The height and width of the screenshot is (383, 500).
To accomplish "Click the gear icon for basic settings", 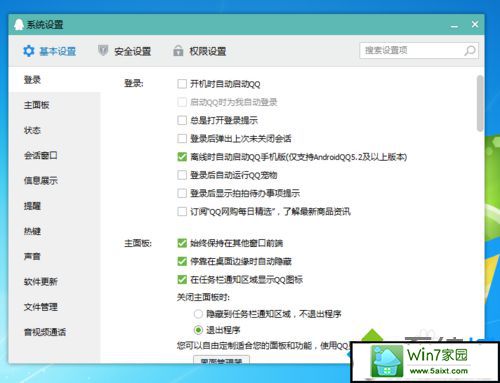I will (x=29, y=51).
